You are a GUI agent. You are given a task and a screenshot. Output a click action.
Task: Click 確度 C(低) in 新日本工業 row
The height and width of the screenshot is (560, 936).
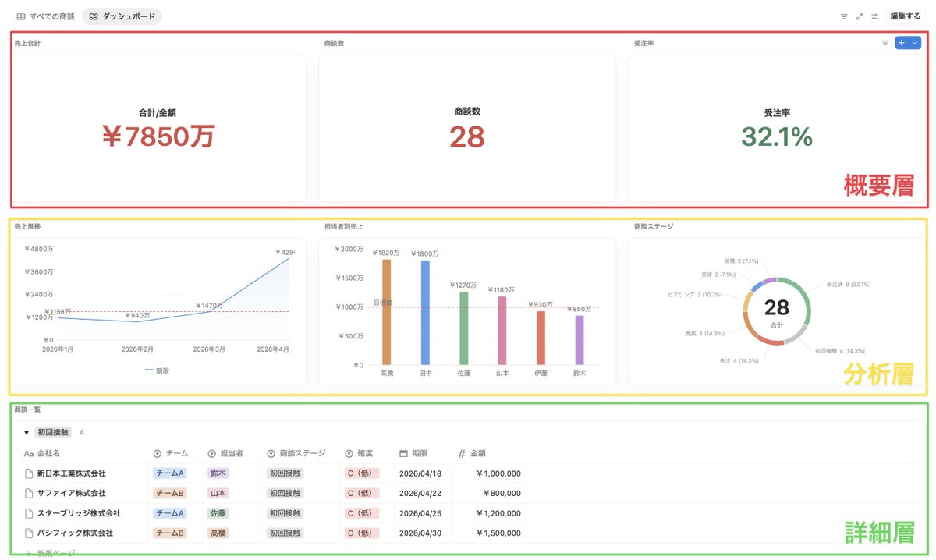tap(362, 473)
